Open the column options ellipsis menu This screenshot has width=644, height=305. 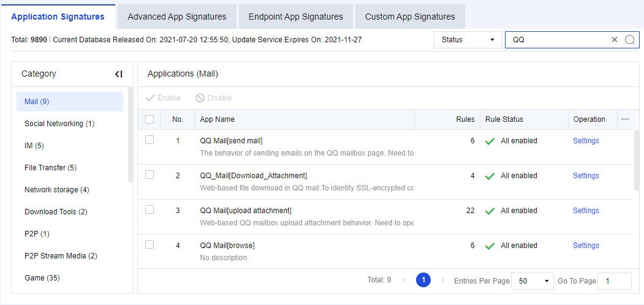click(x=625, y=119)
